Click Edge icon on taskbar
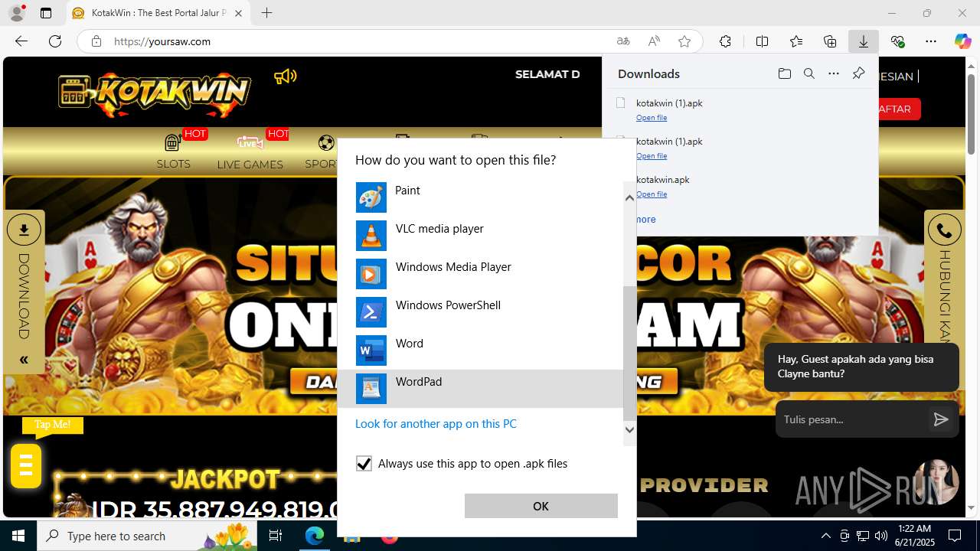This screenshot has height=551, width=980. 315,536
